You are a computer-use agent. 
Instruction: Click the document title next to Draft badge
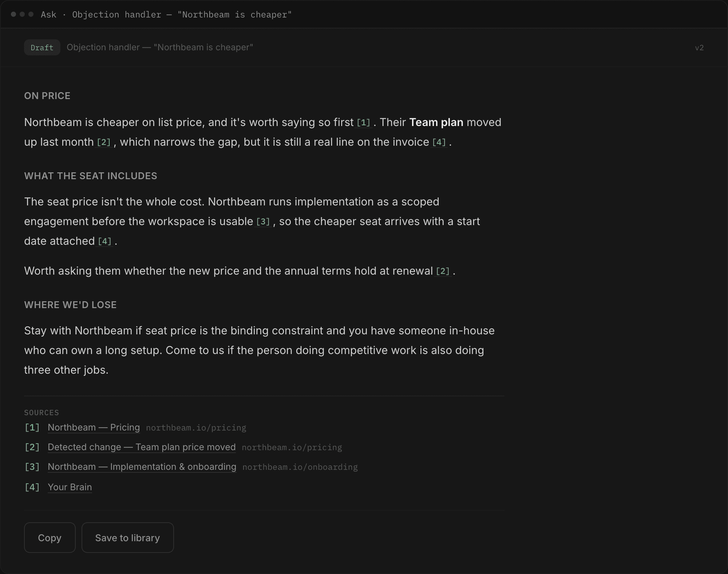160,47
